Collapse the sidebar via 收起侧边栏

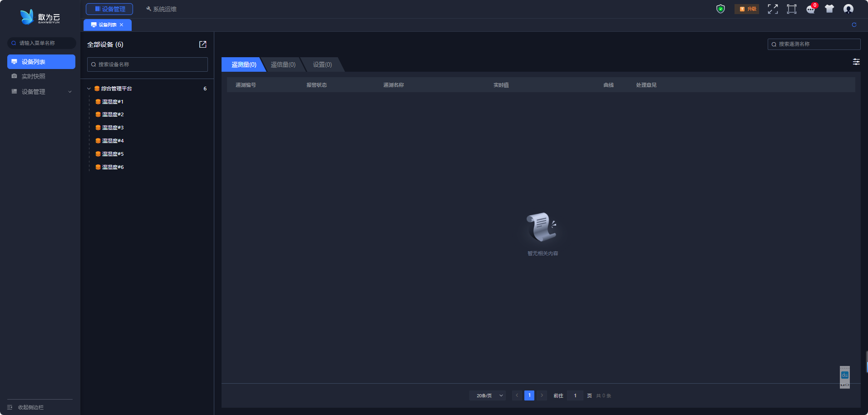tap(26, 407)
